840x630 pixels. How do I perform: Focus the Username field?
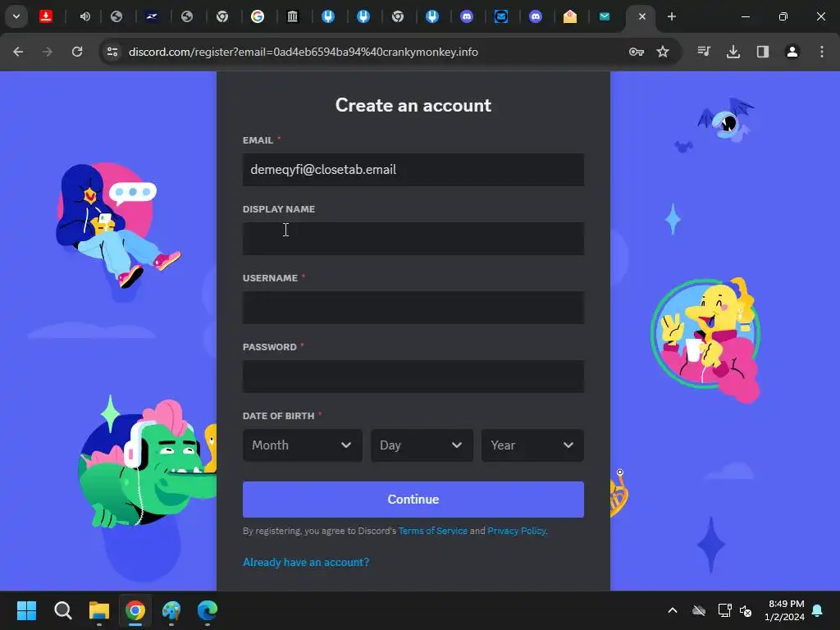pos(413,308)
